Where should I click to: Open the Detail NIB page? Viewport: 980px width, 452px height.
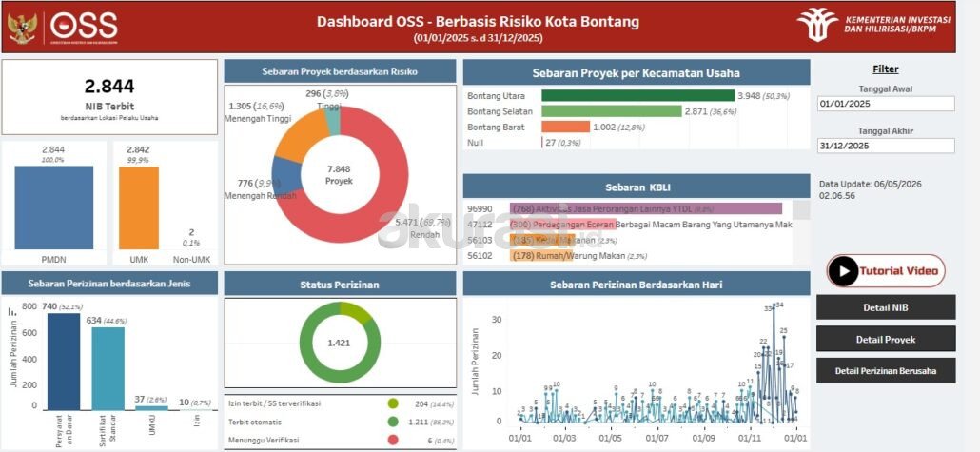(886, 307)
